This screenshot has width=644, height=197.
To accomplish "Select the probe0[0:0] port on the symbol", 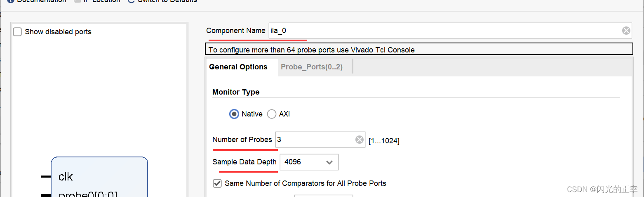I will point(87,194).
